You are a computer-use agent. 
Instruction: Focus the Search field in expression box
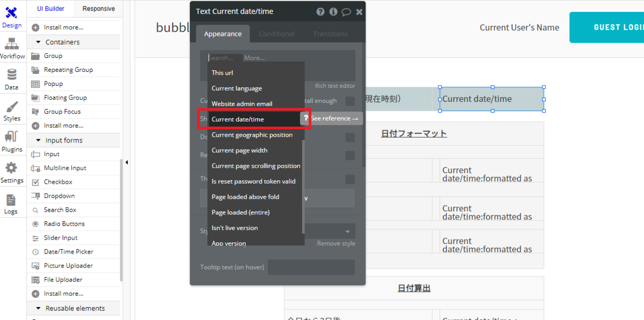[224, 57]
